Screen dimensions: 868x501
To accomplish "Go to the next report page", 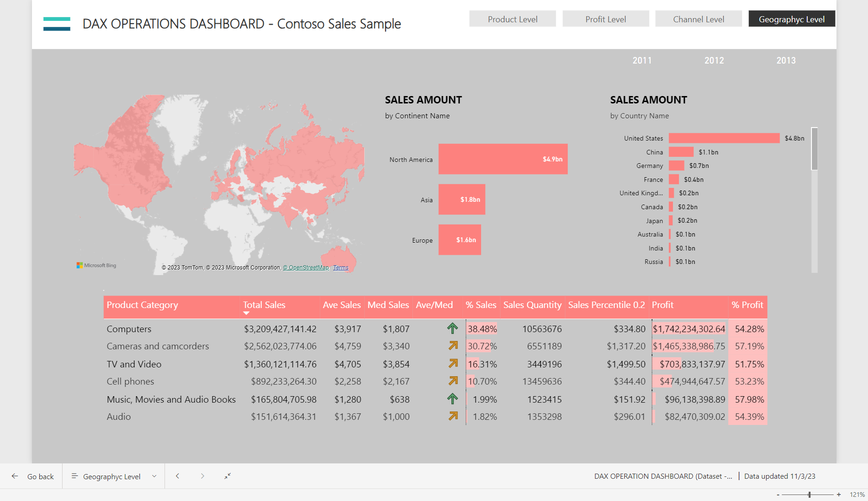I will [203, 476].
